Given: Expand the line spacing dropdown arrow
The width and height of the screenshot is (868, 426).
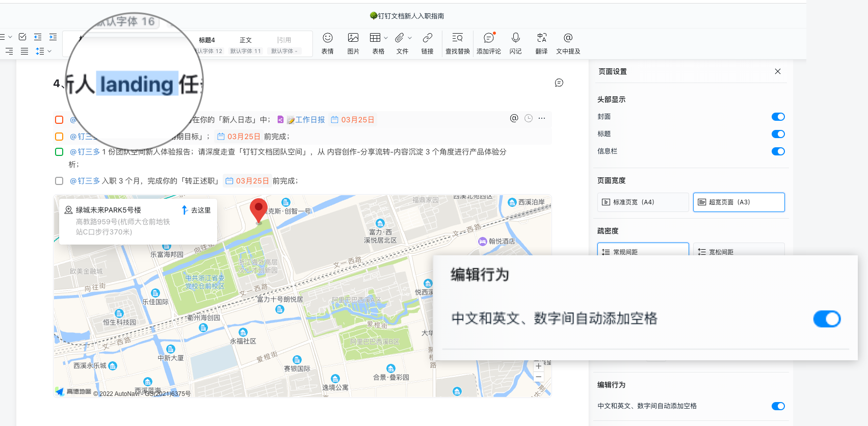Looking at the screenshot, I should click(49, 51).
